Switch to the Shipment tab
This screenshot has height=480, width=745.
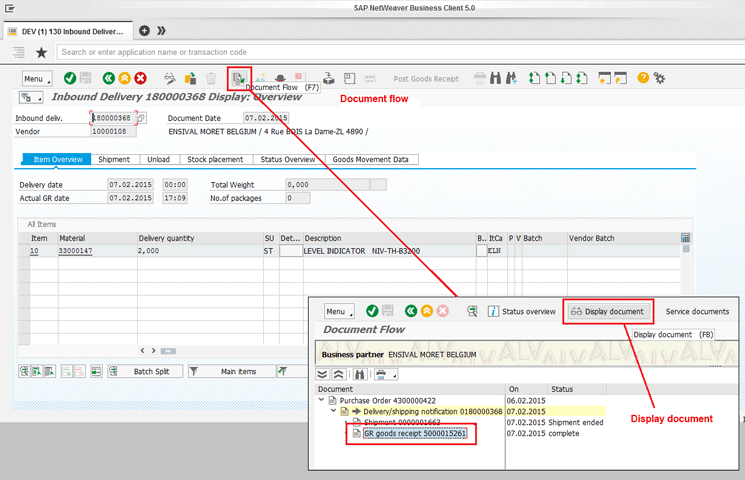pyautogui.click(x=114, y=159)
